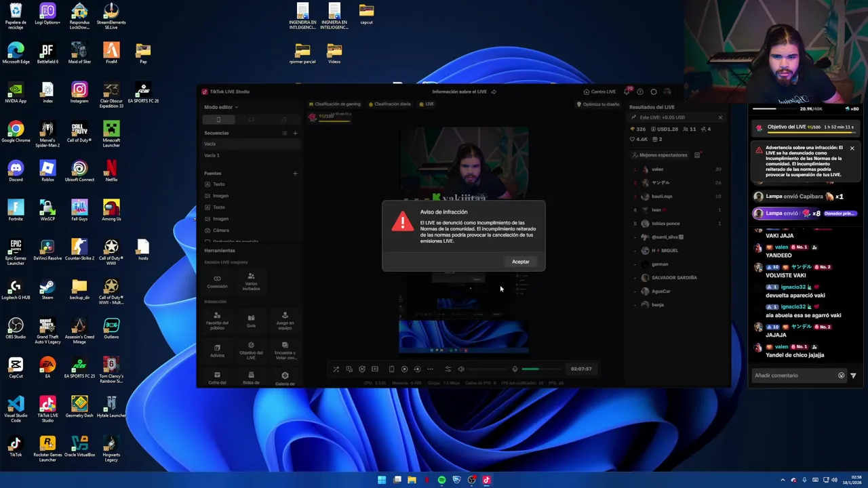Open the Objetivo del LIVE tool
Image resolution: width=868 pixels, height=488 pixels.
[251, 350]
